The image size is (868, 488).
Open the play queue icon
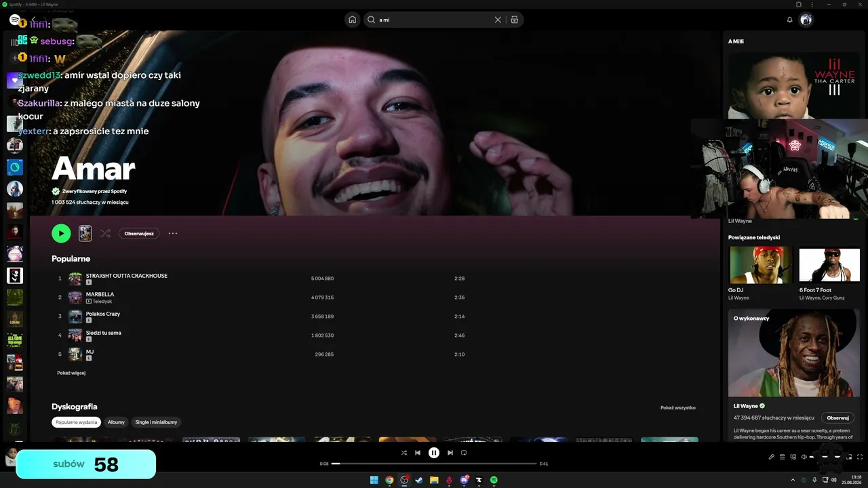coord(782,457)
